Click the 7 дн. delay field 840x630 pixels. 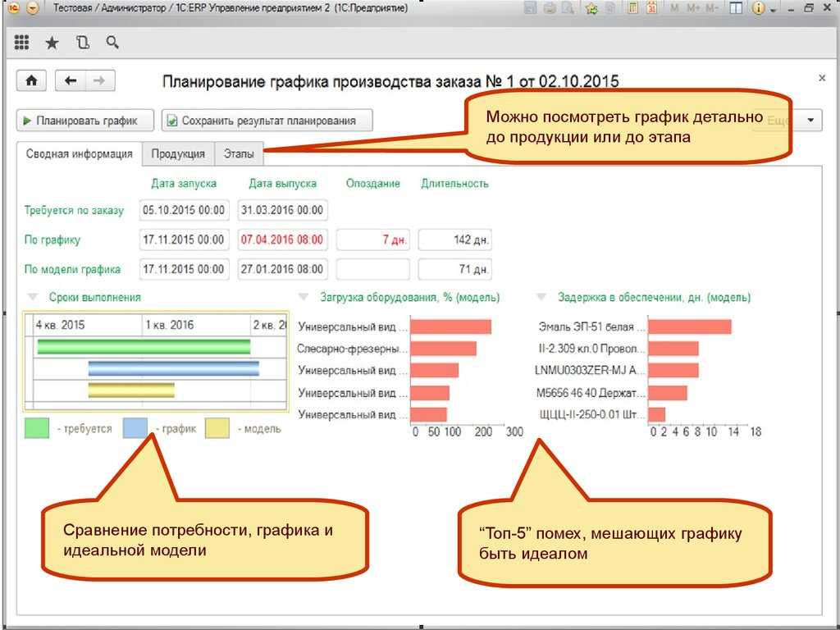click(x=373, y=240)
